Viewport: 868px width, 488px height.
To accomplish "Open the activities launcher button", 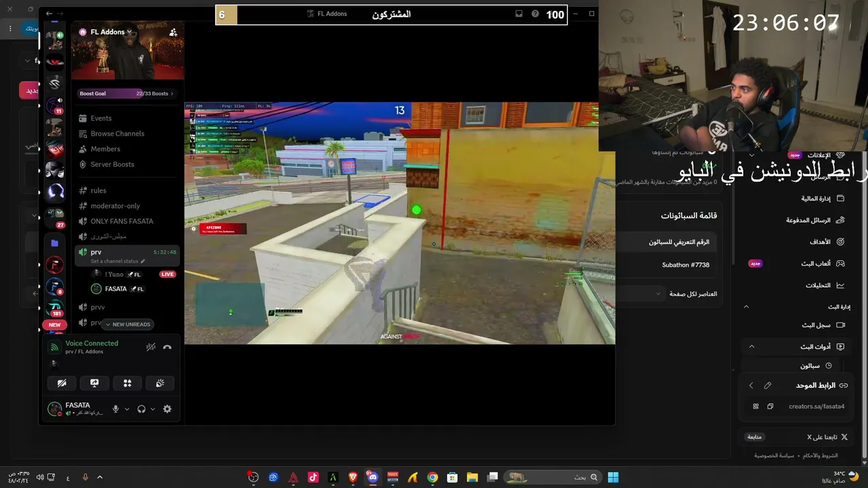I will point(127,383).
